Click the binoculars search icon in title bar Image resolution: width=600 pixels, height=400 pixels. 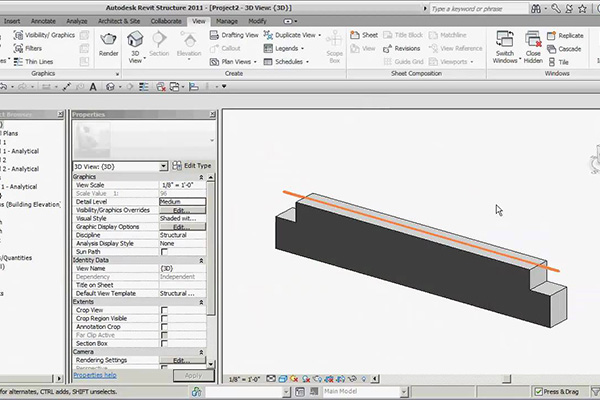[x=536, y=8]
